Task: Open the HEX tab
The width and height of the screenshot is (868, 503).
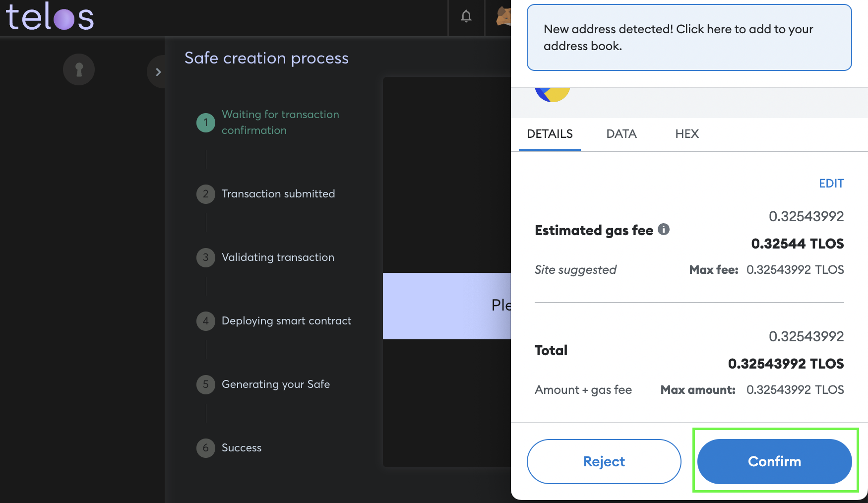Action: (687, 134)
